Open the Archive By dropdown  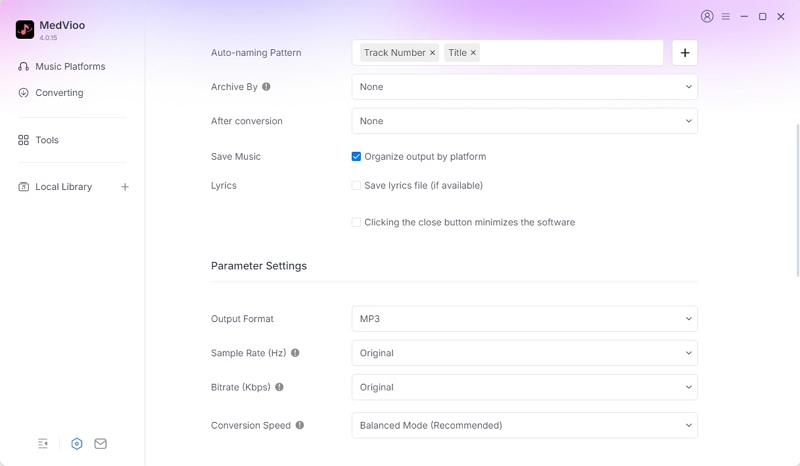click(x=524, y=87)
